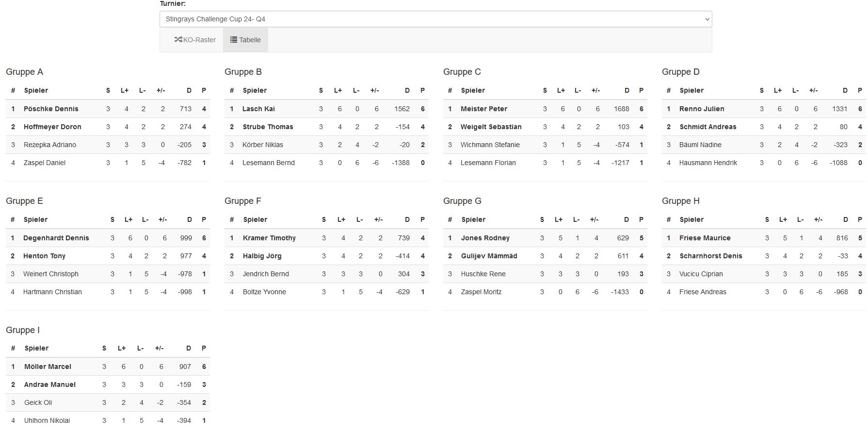Click Renno Julien in Gruppe D
Image resolution: width=868 pixels, height=434 pixels.
click(x=702, y=109)
